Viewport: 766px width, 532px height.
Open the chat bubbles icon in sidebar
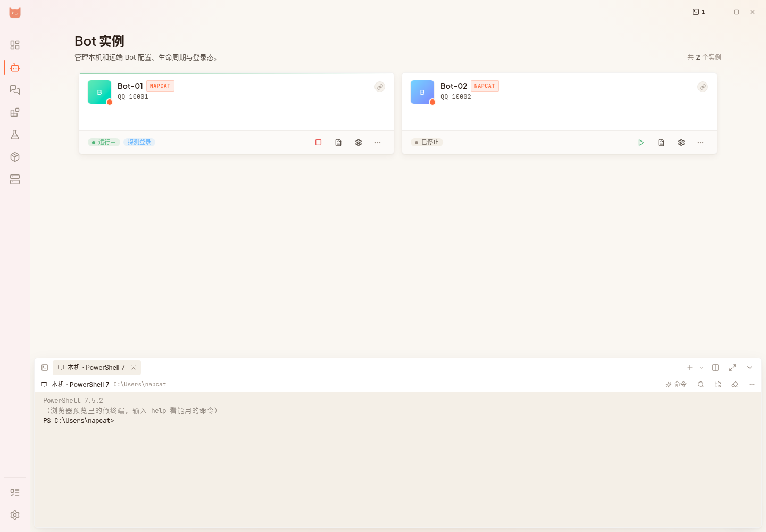15,90
